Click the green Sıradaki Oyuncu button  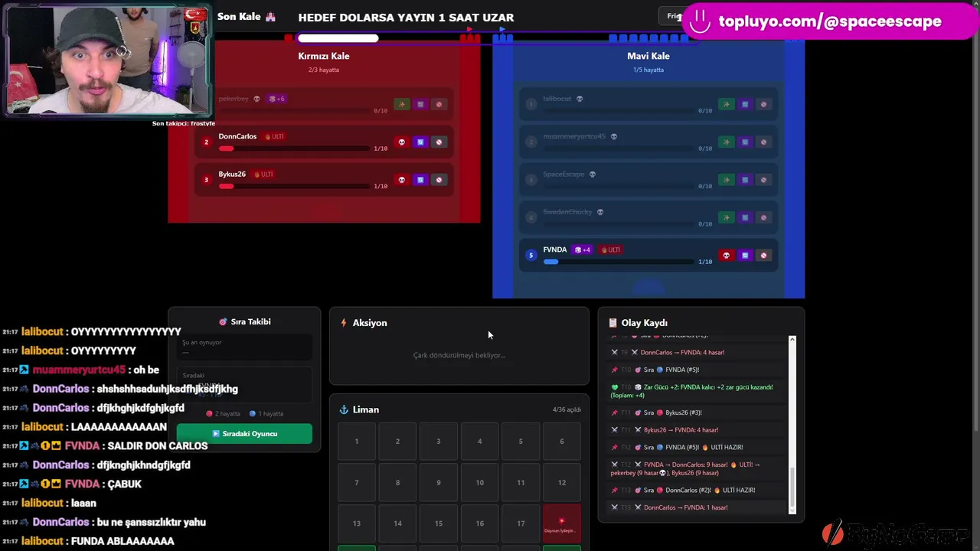click(x=244, y=434)
